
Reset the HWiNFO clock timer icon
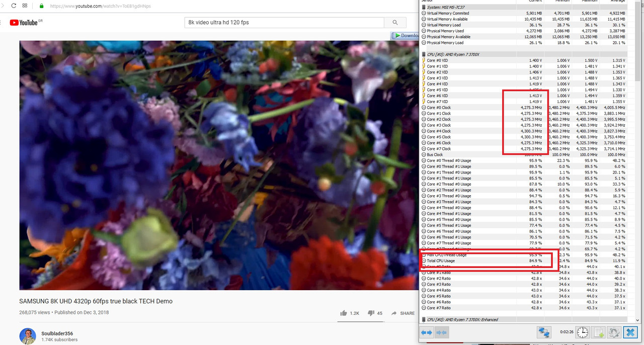pyautogui.click(x=582, y=332)
